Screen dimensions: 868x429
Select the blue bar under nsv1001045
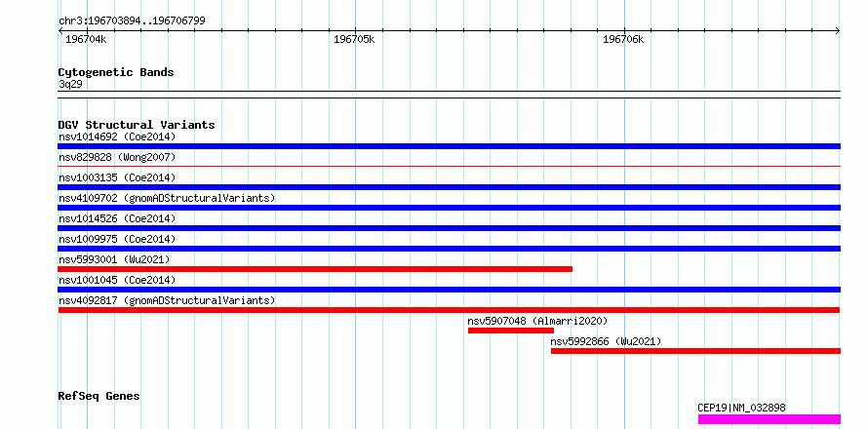point(449,290)
